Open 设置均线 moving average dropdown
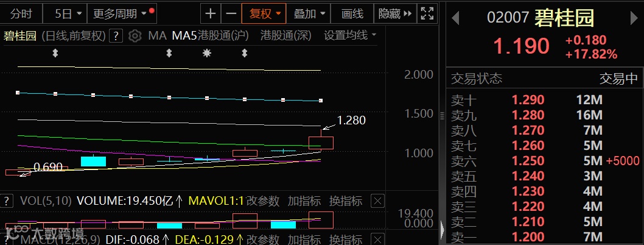The width and height of the screenshot is (644, 245). point(350,36)
